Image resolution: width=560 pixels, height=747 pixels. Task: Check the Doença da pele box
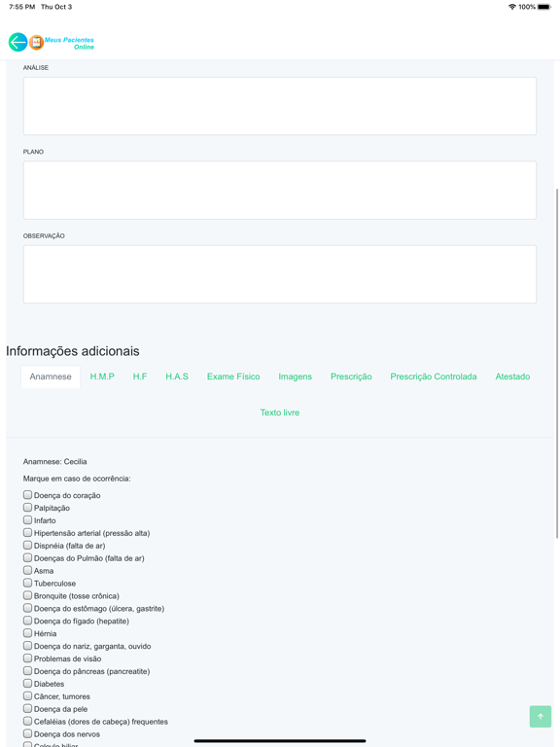(x=27, y=708)
